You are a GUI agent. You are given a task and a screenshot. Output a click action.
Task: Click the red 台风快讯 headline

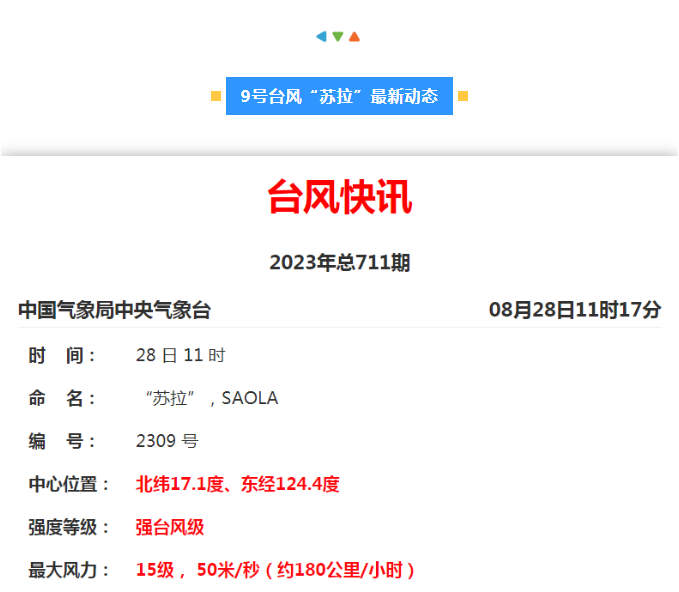coord(339,198)
